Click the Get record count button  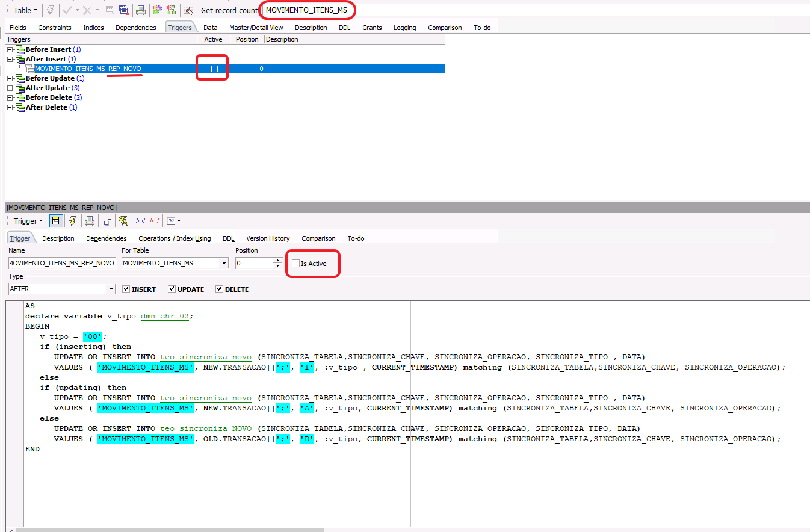click(x=229, y=10)
